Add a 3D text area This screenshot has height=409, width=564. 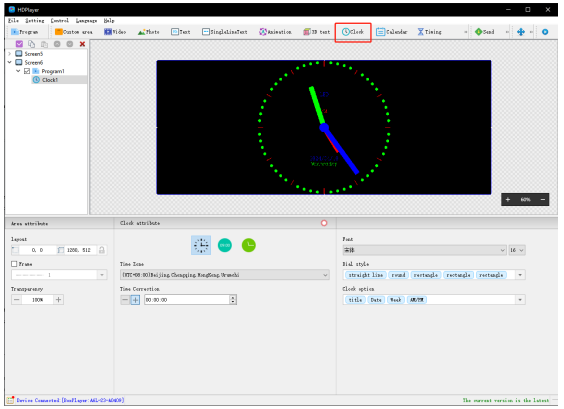pyautogui.click(x=317, y=32)
